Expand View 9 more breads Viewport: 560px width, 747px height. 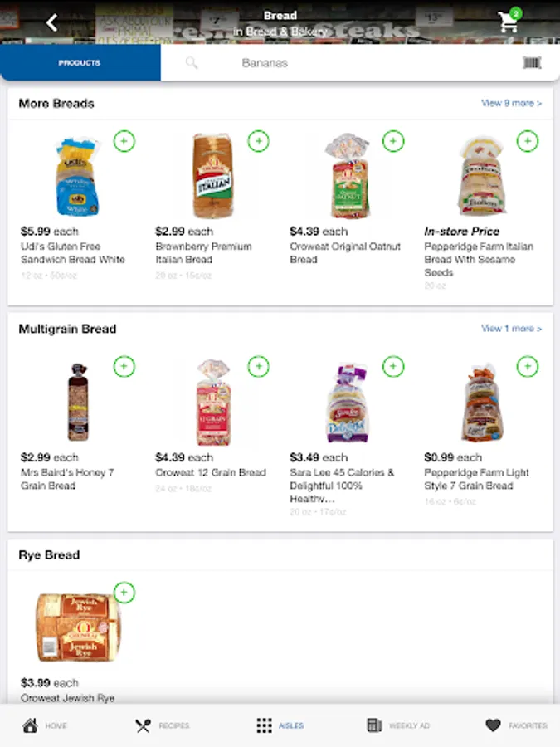click(511, 104)
